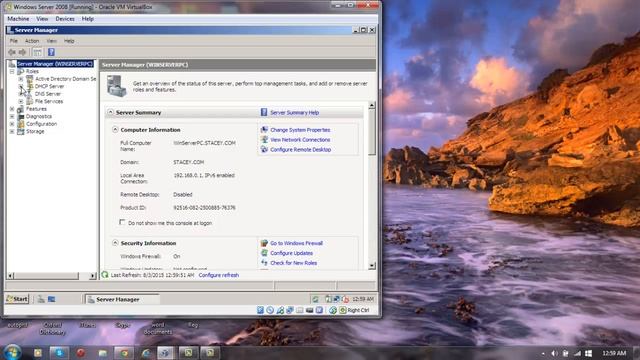The width and height of the screenshot is (640, 360).
Task: Open Server Manager quick launch icon beside Start
Action: [41, 299]
